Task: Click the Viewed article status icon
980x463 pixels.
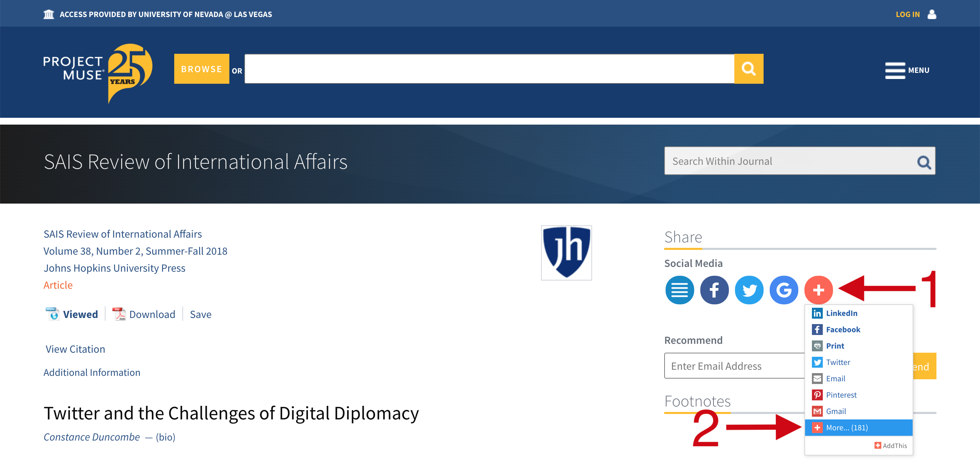Action: (x=51, y=314)
